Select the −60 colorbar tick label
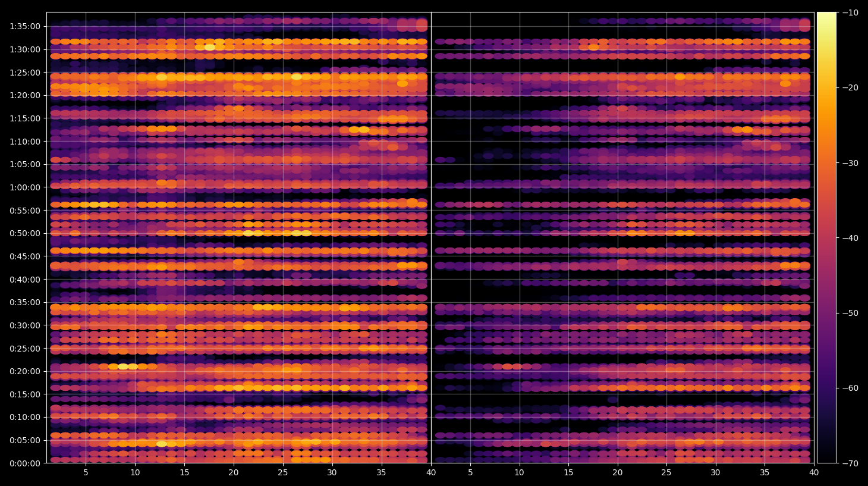The height and width of the screenshot is (486, 868). (850, 388)
